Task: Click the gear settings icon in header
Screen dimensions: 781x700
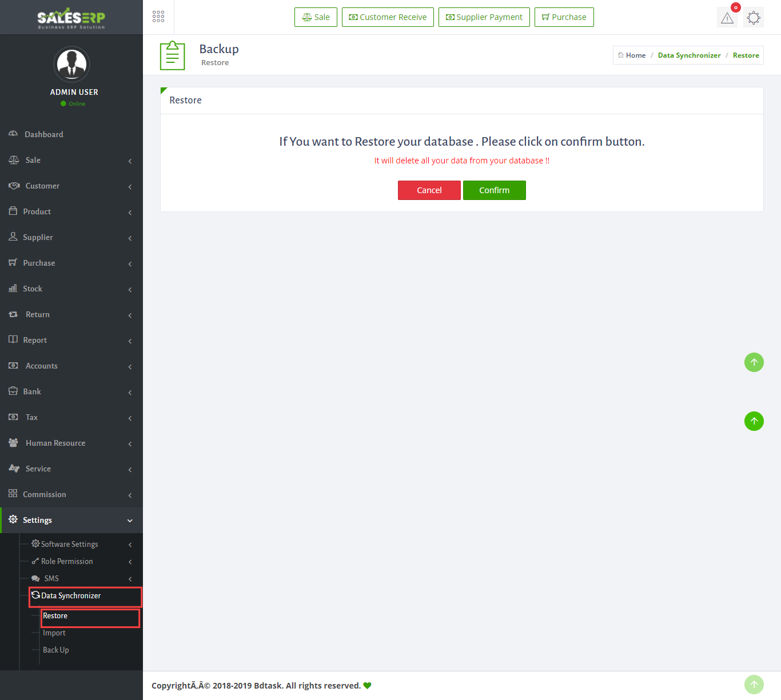Action: 754,18
